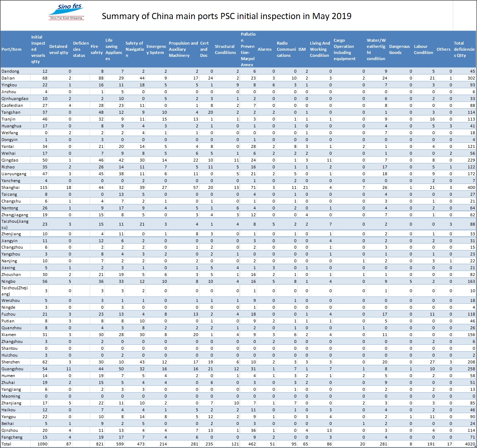Select the Fire safety total 821
The width and height of the screenshot is (477, 448).
pyautogui.click(x=100, y=444)
